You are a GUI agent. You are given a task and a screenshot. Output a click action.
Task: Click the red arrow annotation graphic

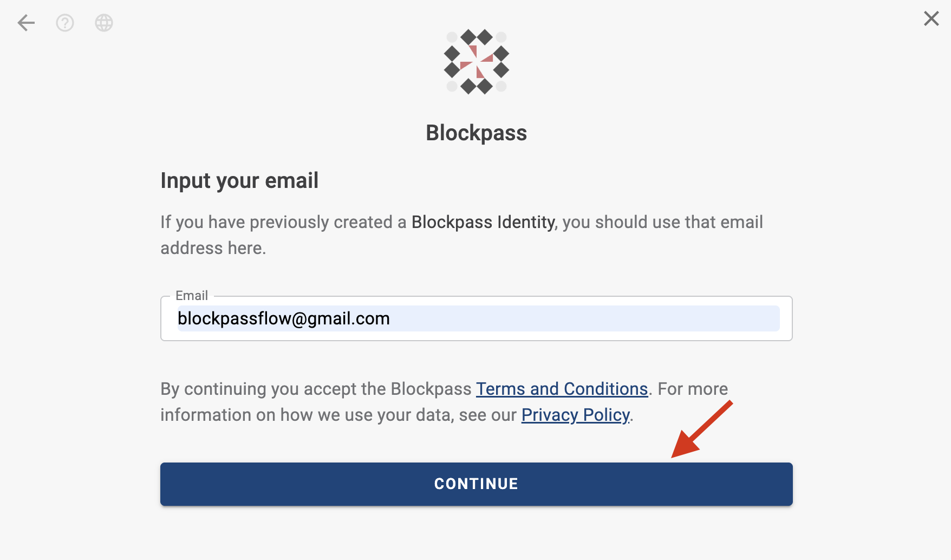702,429
